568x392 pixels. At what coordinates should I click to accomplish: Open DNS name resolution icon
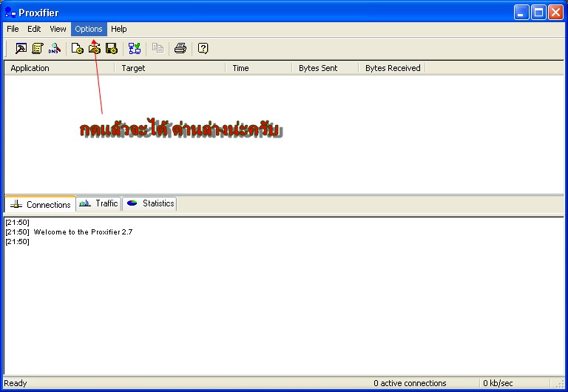(54, 48)
